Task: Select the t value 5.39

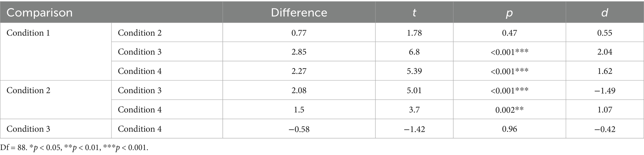Action: 414,71
